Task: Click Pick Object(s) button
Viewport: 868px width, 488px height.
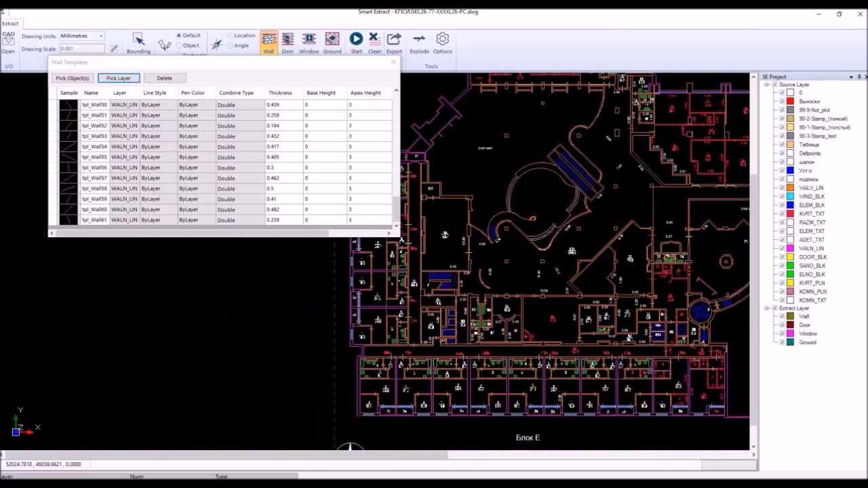Action: [73, 78]
